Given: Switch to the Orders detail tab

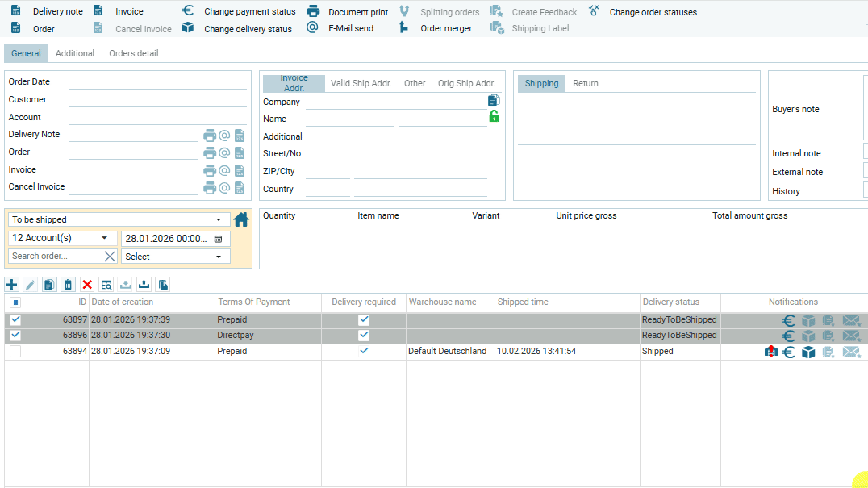Looking at the screenshot, I should pos(133,53).
